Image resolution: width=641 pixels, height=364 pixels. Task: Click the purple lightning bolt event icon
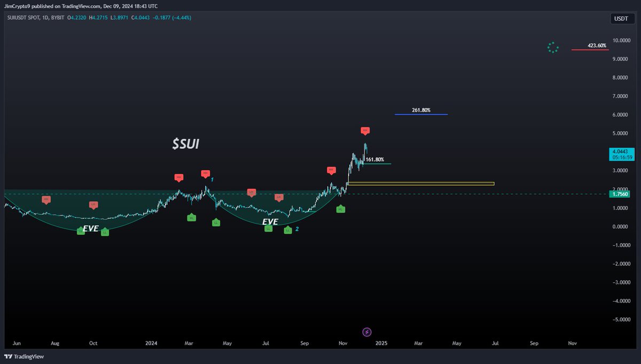[367, 332]
